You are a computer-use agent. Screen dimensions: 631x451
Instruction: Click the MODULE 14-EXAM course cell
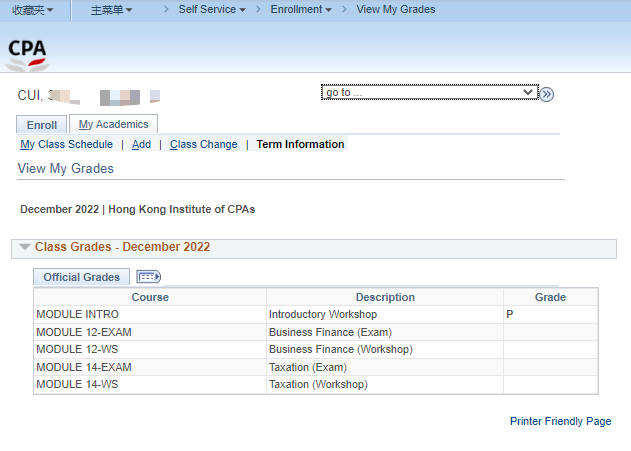pos(150,367)
